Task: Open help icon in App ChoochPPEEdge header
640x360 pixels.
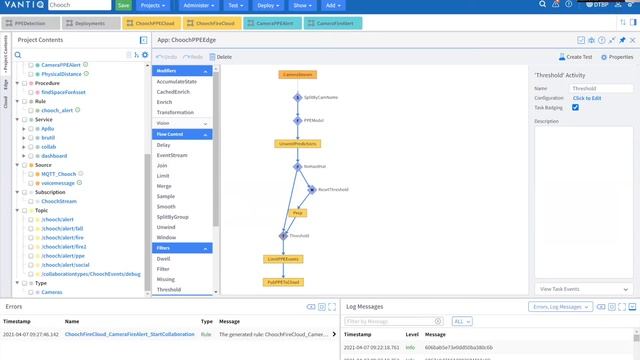Action: click(602, 40)
